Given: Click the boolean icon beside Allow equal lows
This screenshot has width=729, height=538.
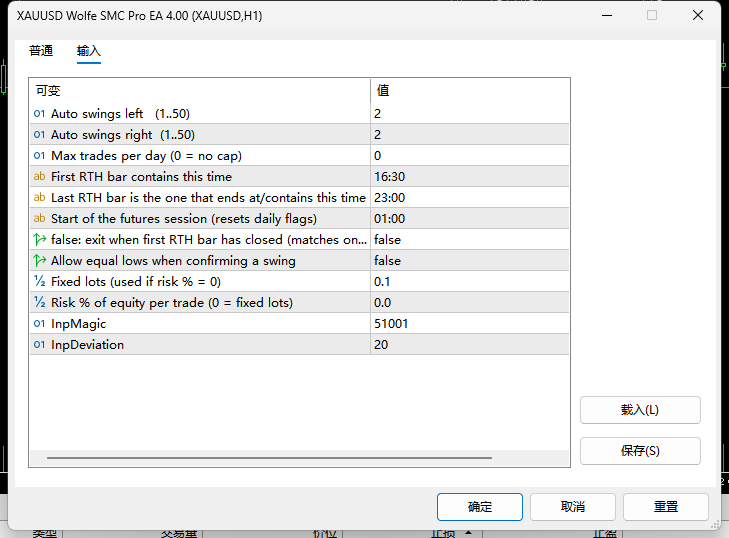Looking at the screenshot, I should click(40, 260).
